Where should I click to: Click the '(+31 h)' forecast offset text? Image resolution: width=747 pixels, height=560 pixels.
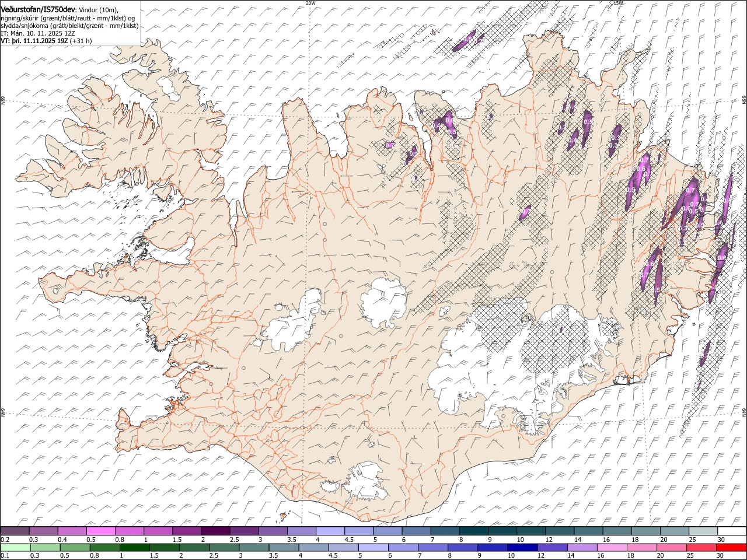point(81,41)
